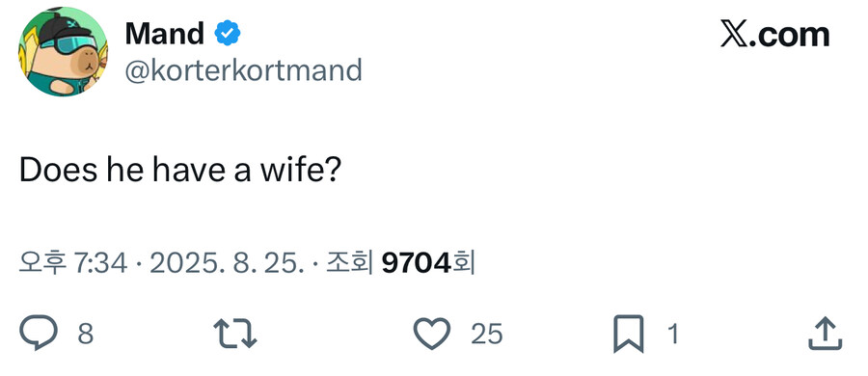Open the @korterkortmand handle link
The height and width of the screenshot is (376, 868).
pos(244,71)
